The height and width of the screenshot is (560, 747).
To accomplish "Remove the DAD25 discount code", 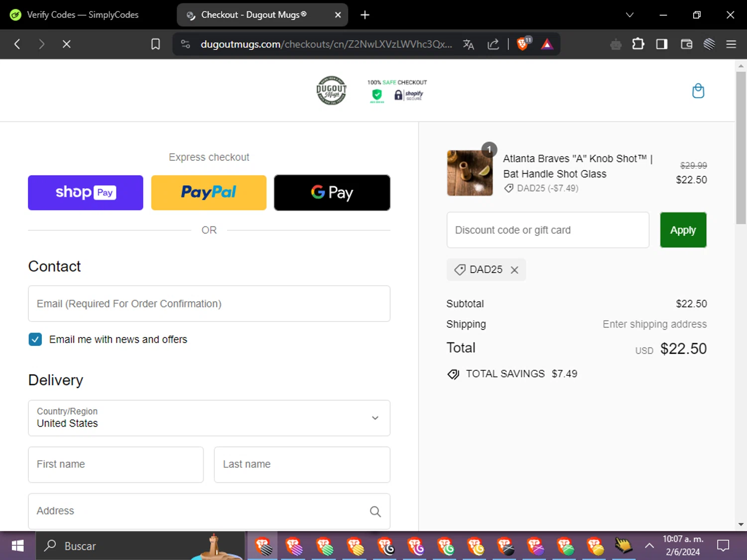I will click(514, 270).
